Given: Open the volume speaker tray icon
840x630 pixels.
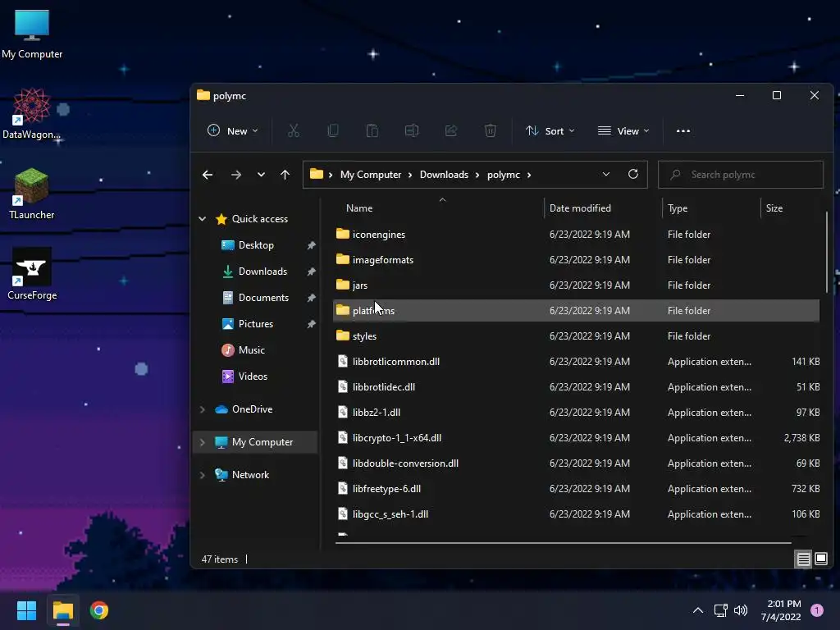Looking at the screenshot, I should 741,610.
